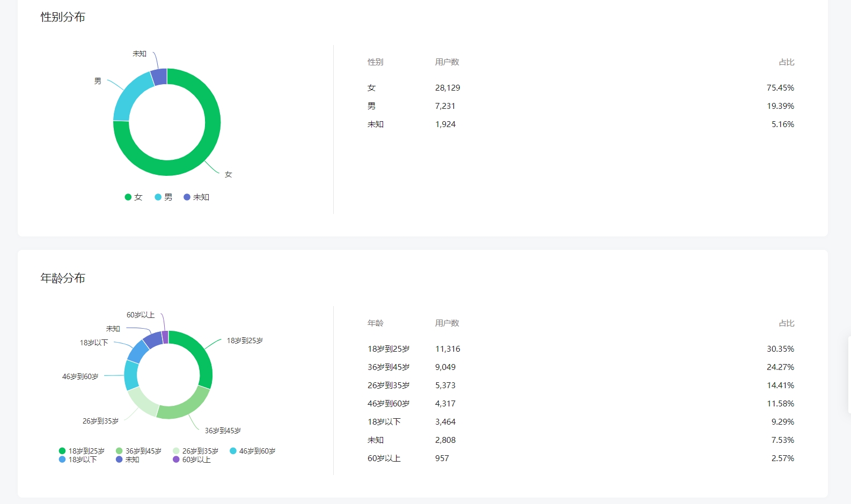Image resolution: width=851 pixels, height=504 pixels.
Task: Toggle 未知 legend item in gender chart
Action: click(x=196, y=197)
